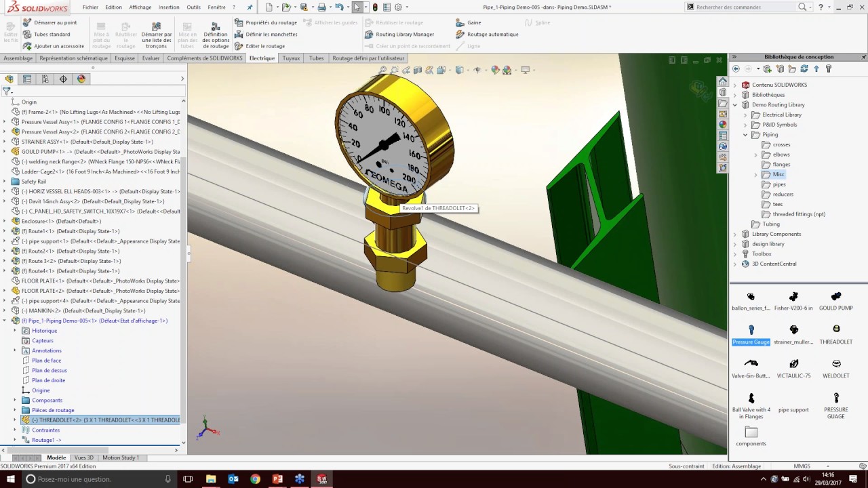Open the Vues 3D tab
Screen dimensions: 868x488
84,457
